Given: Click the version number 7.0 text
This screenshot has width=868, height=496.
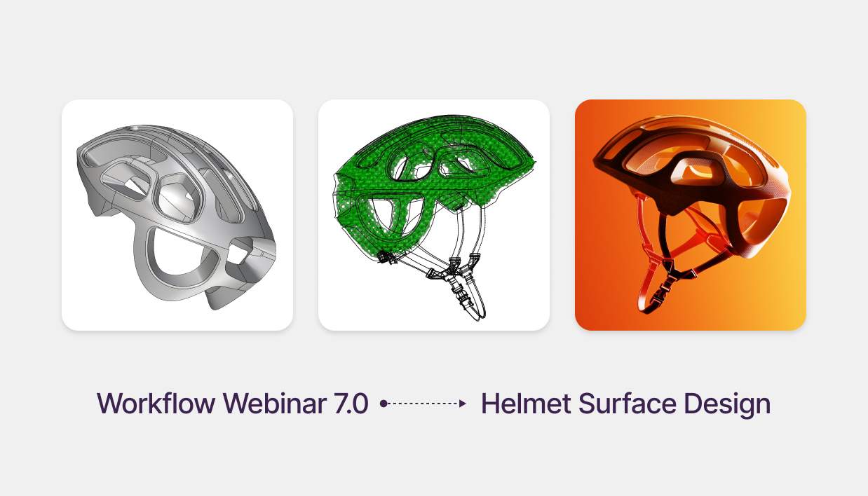Looking at the screenshot, I should [x=351, y=404].
